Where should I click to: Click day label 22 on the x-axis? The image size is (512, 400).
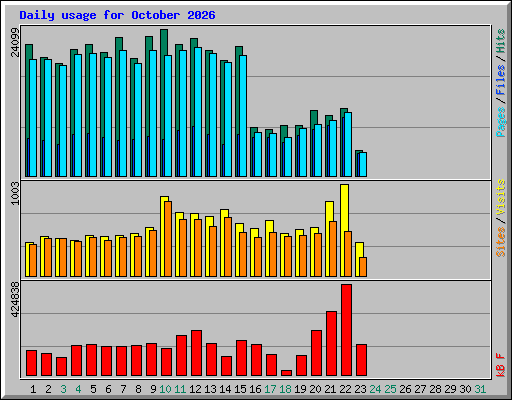point(345,389)
